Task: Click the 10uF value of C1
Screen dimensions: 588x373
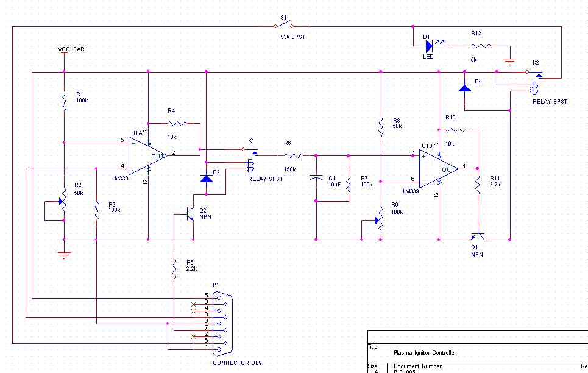Action: click(x=335, y=184)
